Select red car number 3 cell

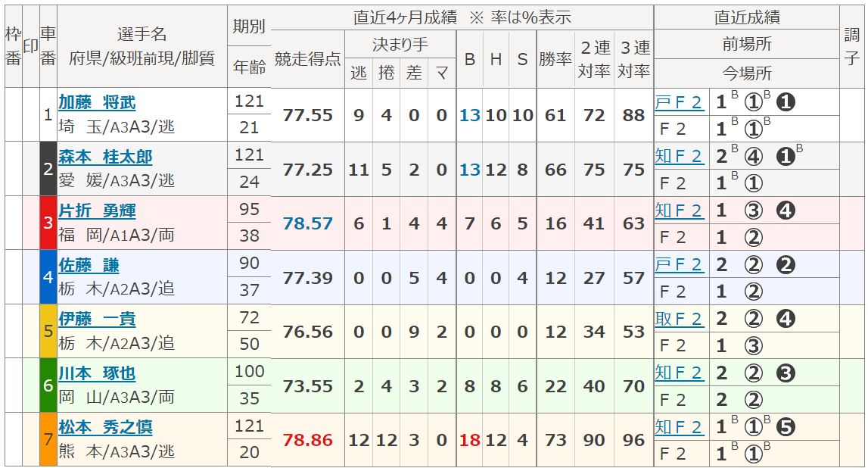pos(48,223)
